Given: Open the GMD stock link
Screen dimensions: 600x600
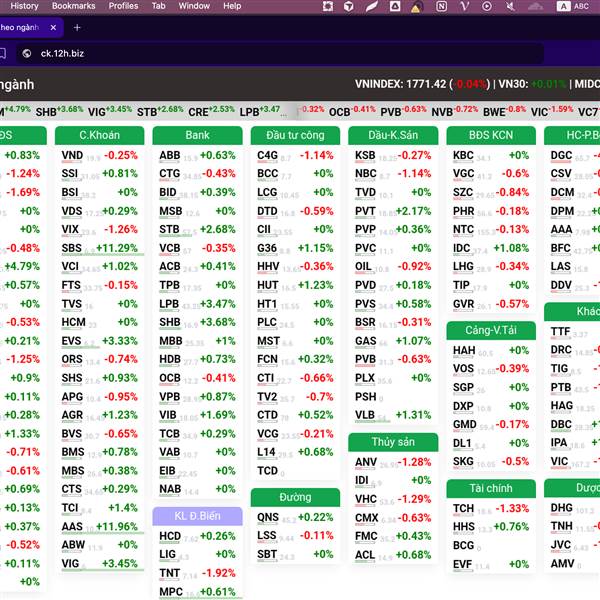Looking at the screenshot, I should coord(465,425).
